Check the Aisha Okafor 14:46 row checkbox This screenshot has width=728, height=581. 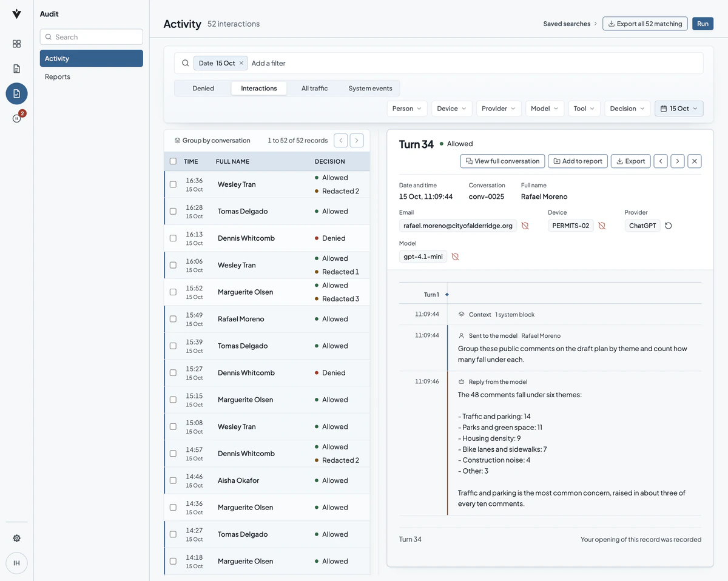pyautogui.click(x=173, y=480)
